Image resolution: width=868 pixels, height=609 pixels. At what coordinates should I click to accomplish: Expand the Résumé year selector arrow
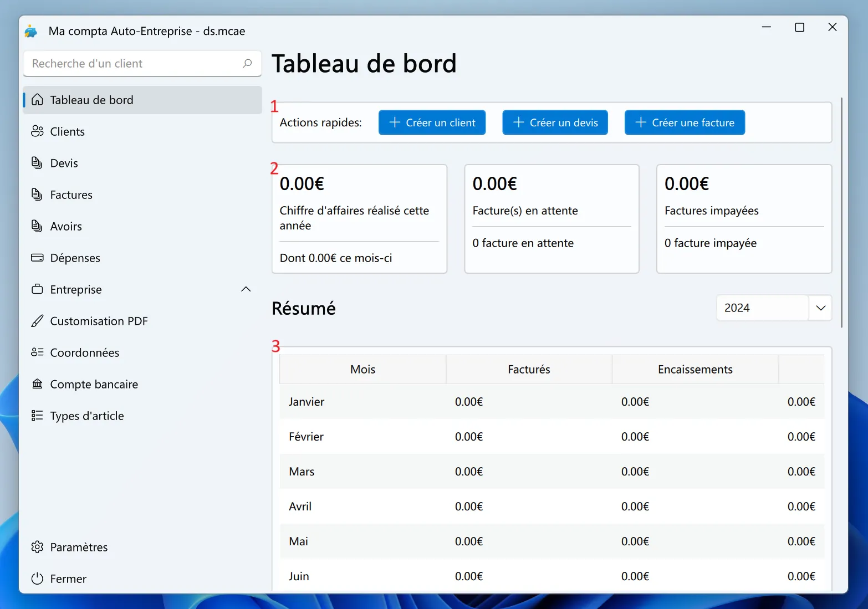pos(820,308)
